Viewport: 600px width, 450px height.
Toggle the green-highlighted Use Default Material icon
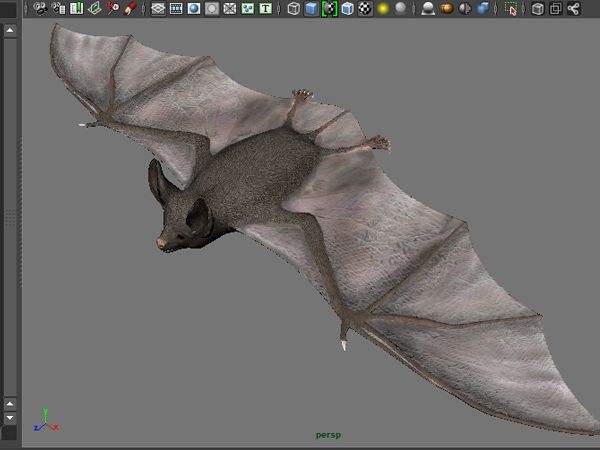329,8
